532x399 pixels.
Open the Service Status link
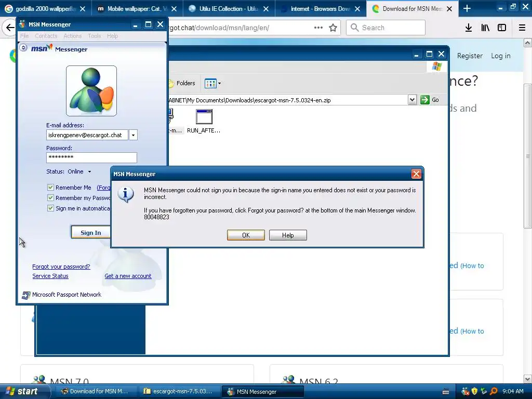(50, 276)
